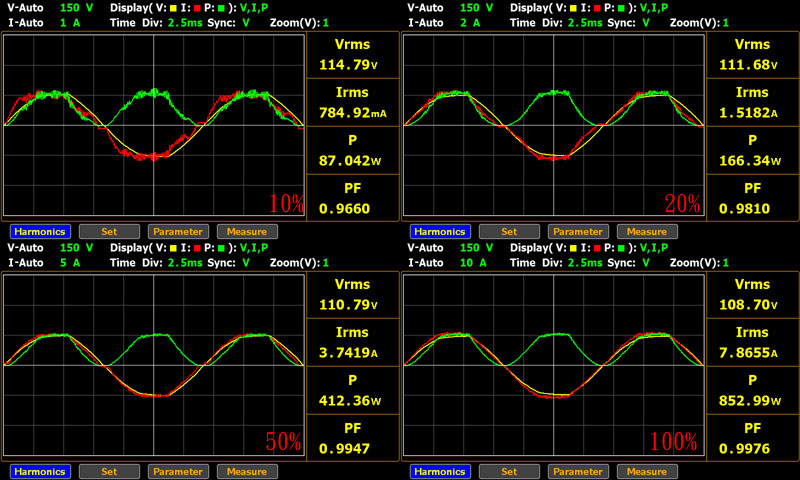
Task: Click Set button in the 100% panel
Action: pyautogui.click(x=509, y=471)
